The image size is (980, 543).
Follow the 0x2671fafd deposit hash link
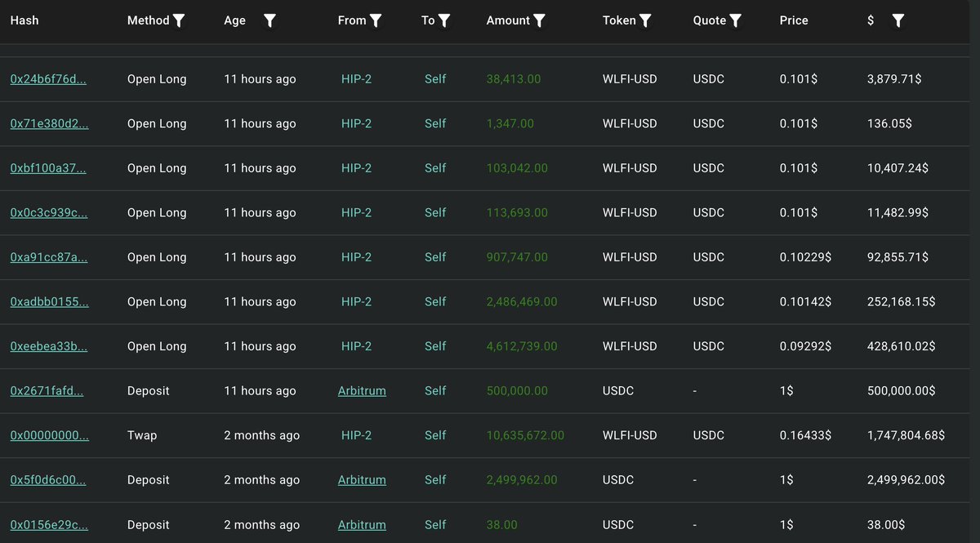(x=47, y=391)
